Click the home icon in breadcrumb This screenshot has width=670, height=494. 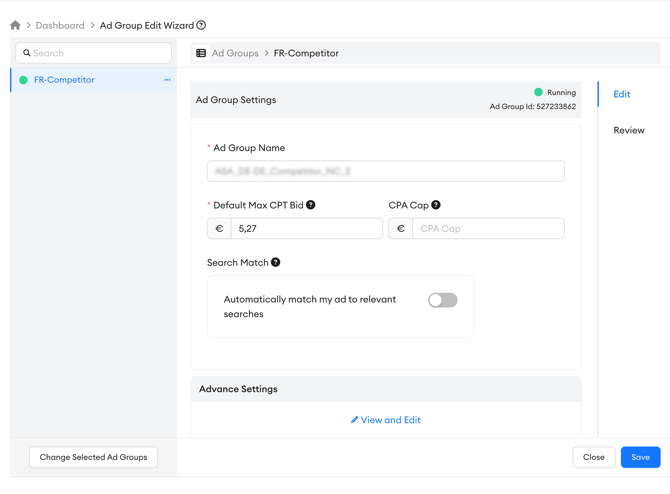click(x=15, y=25)
